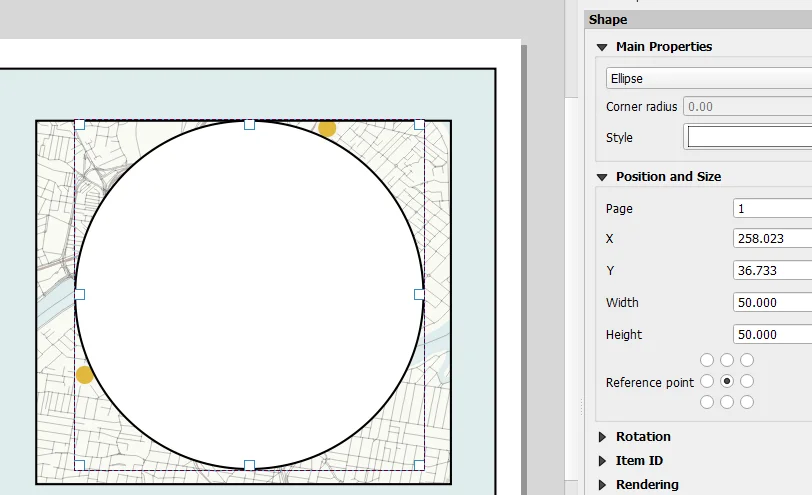The width and height of the screenshot is (812, 495).
Task: Click the ellipse's left-middle resize handle
Action: [x=79, y=295]
